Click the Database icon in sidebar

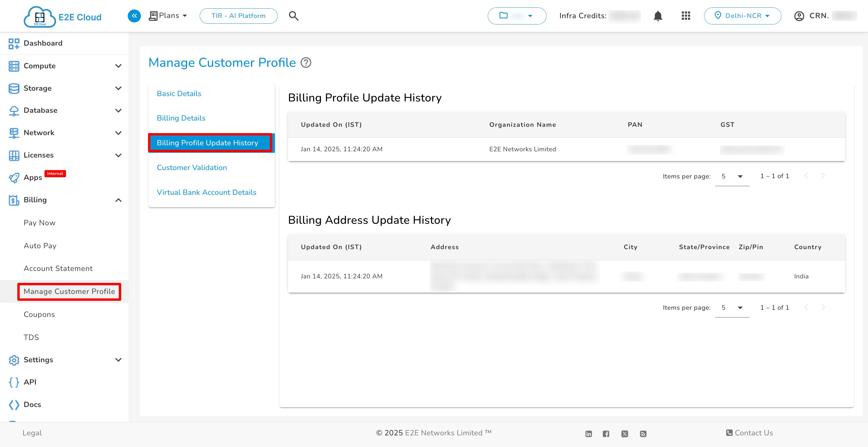point(14,111)
